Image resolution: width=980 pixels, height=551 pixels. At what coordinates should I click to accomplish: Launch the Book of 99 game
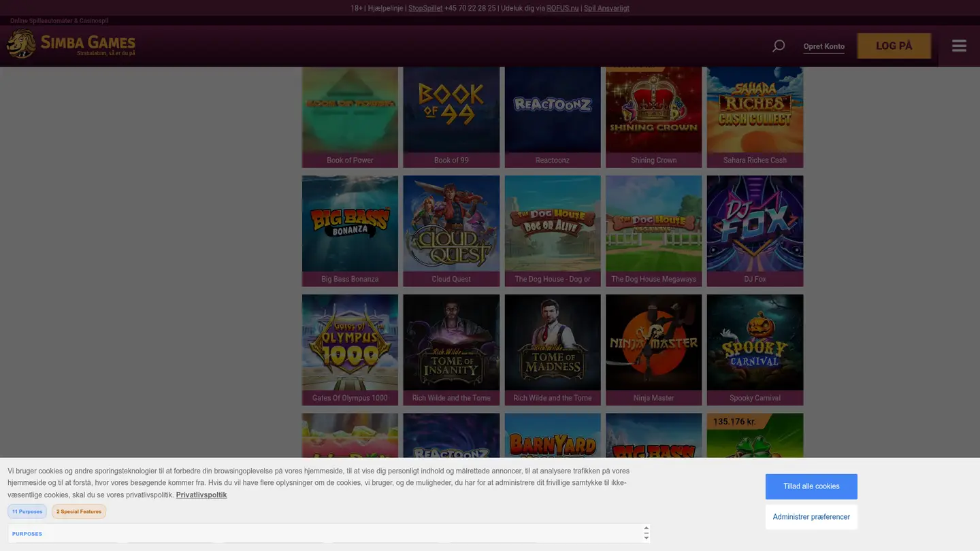click(x=451, y=117)
